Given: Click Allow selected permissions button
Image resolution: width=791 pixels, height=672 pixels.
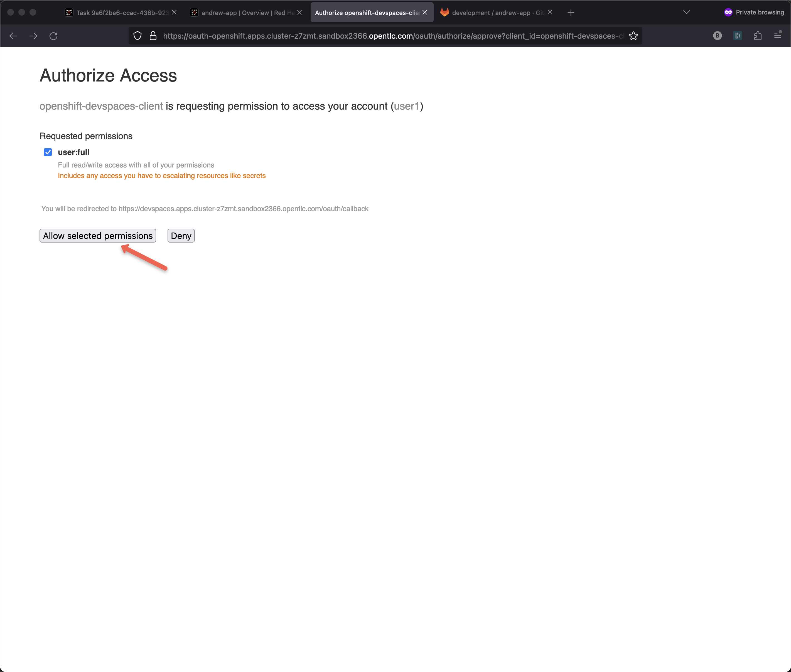Looking at the screenshot, I should 98,236.
